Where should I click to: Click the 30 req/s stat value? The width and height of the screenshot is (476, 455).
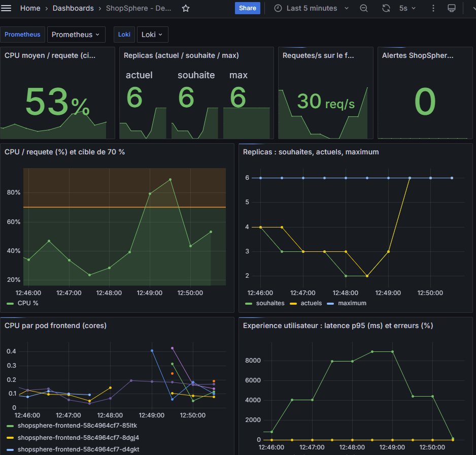(x=326, y=102)
